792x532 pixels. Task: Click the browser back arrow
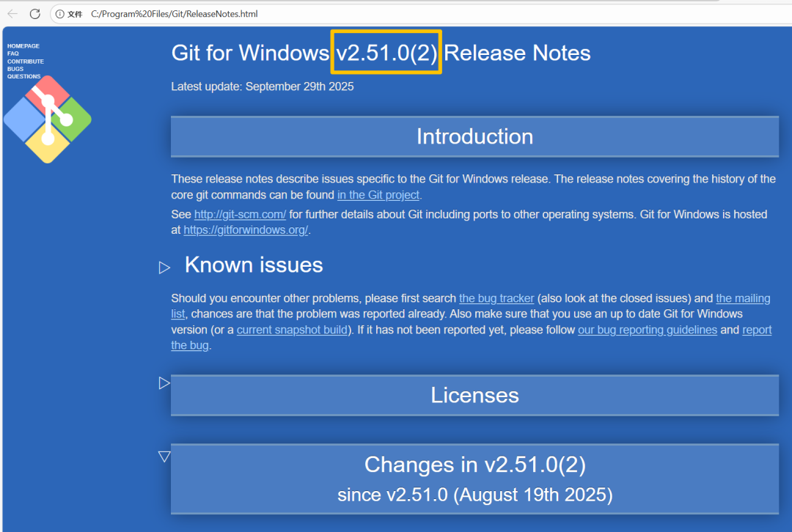(x=12, y=14)
